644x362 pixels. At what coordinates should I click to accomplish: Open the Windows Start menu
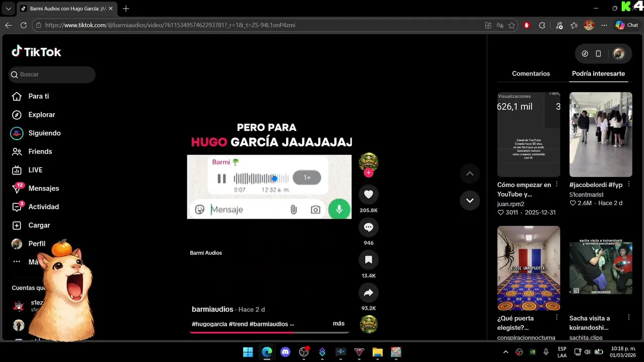(x=248, y=352)
